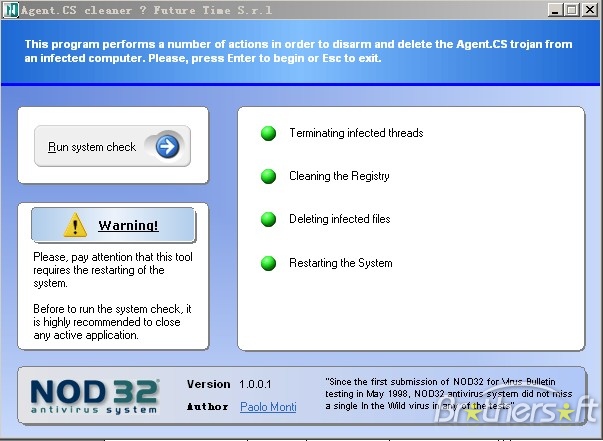Screen dimensions: 603x441
Task: Click the restart warning paragraph text
Action: pyautogui.click(x=113, y=270)
